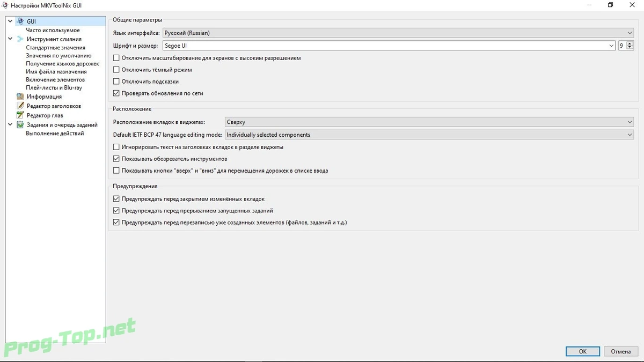This screenshot has height=362, width=644.
Task: Open the Часто используемое page
Action: click(x=53, y=31)
